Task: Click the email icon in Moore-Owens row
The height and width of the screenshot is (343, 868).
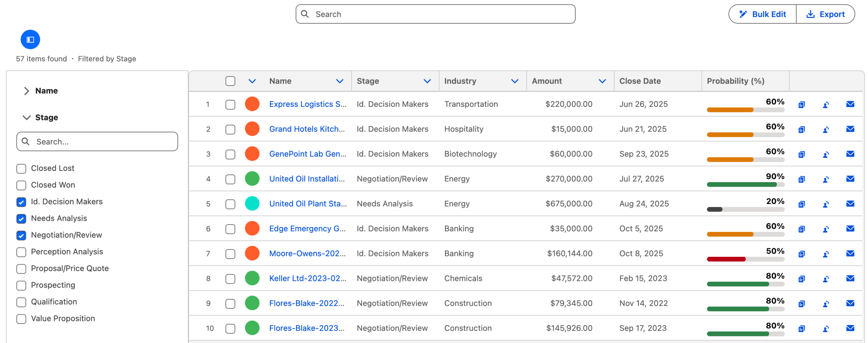Action: 850,253
